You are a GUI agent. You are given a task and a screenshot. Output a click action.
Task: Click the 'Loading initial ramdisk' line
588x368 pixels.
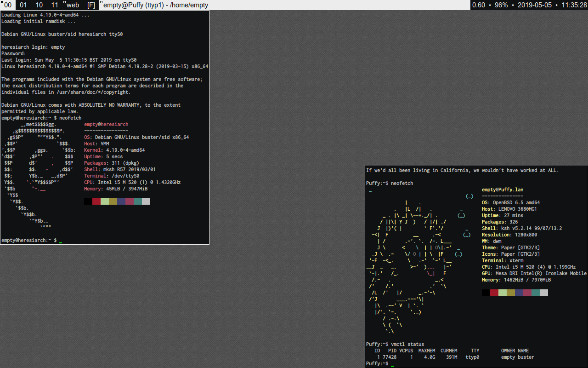(39, 21)
